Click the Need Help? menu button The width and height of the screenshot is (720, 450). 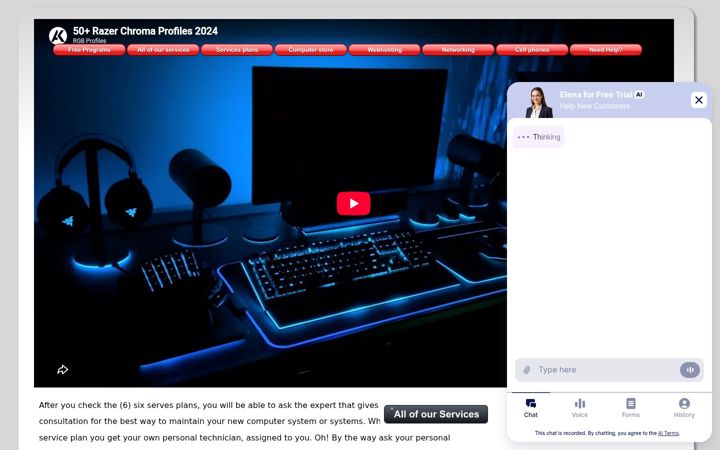pos(606,50)
